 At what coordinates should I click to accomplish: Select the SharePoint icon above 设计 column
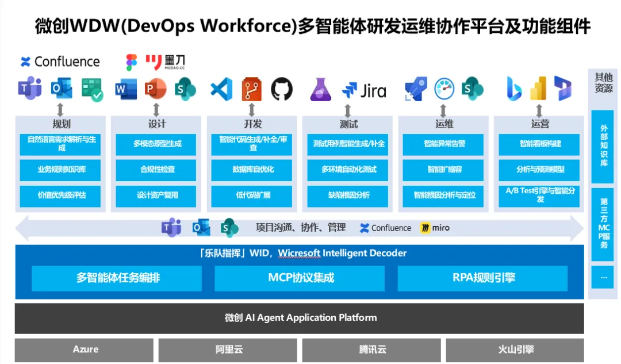[x=185, y=89]
